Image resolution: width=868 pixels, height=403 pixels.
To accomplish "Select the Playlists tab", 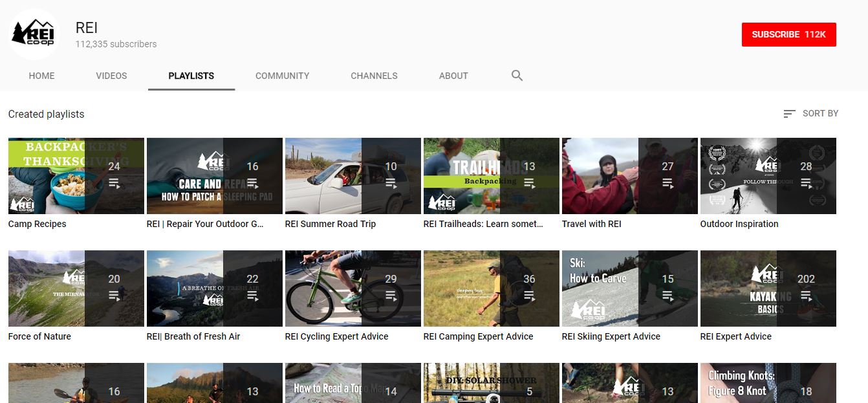I will coord(191,76).
